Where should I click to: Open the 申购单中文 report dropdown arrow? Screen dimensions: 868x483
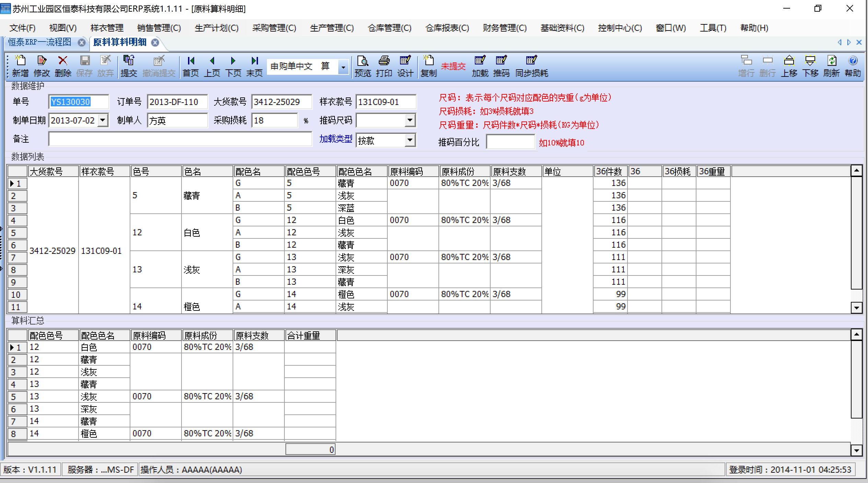pyautogui.click(x=343, y=67)
